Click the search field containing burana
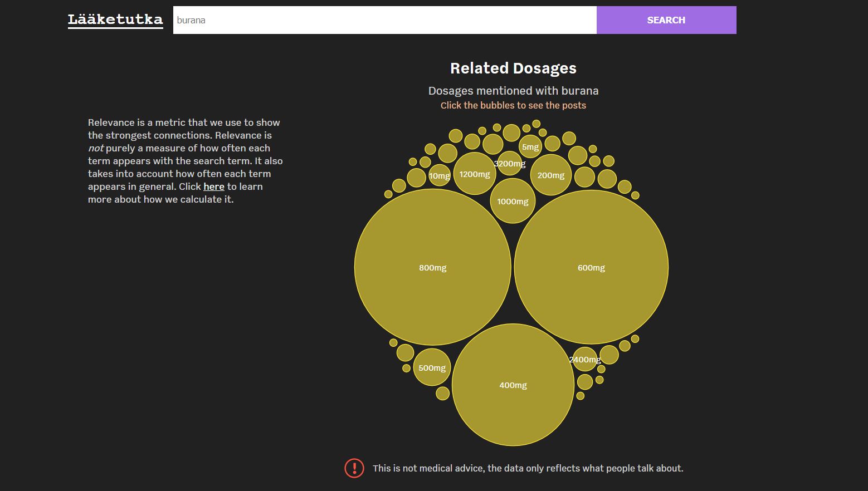 [384, 20]
